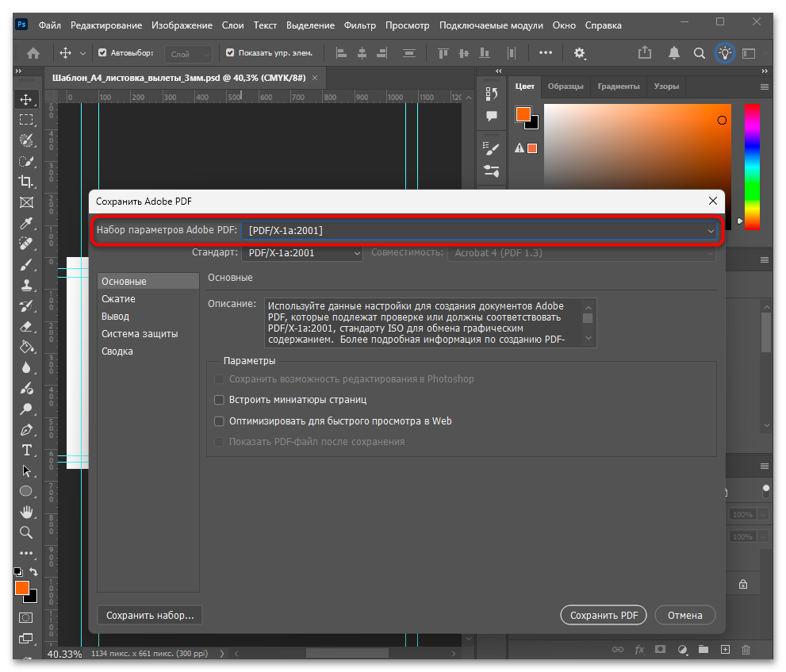Select Вывод section in PDF dialog
Screen dimensions: 786x672
click(148, 317)
